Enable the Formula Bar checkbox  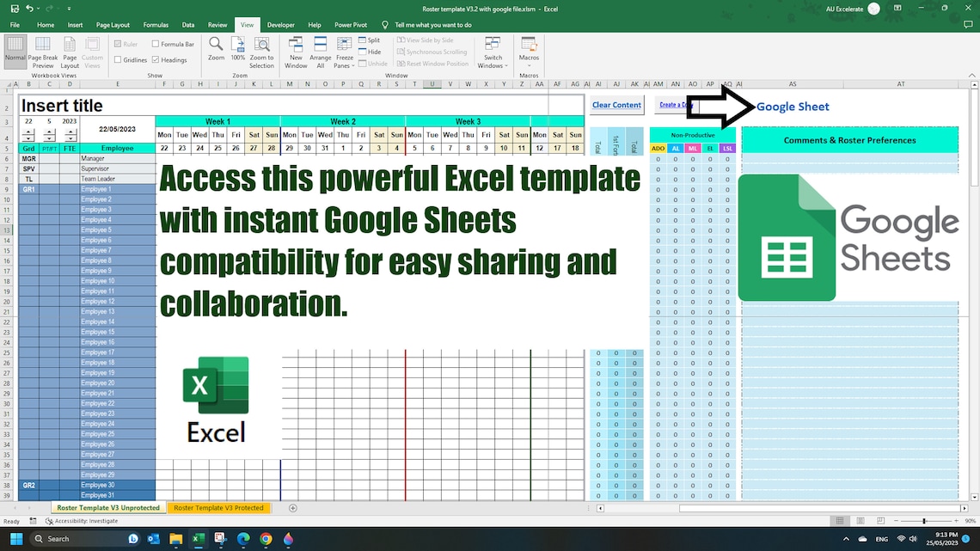click(156, 43)
